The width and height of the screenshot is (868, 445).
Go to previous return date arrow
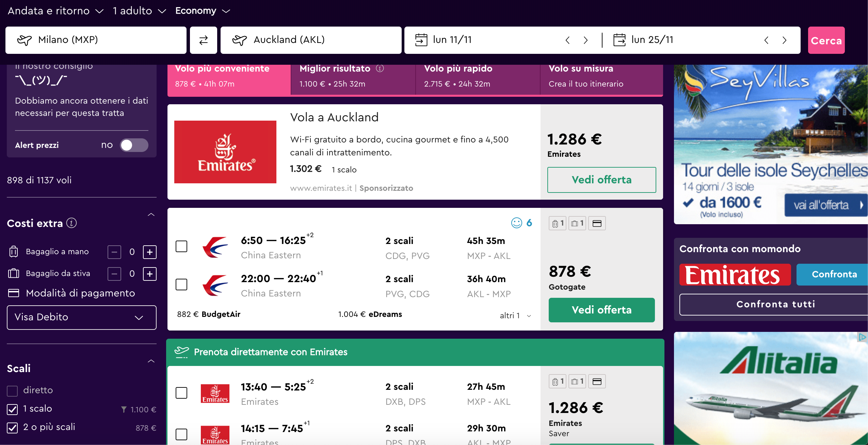pos(766,40)
